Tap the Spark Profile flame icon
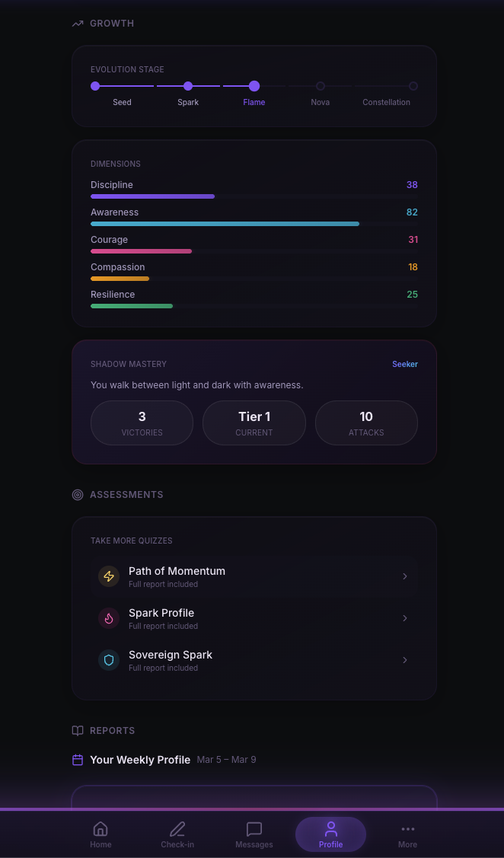Screen dimensions: 504x858 pyautogui.click(x=109, y=618)
